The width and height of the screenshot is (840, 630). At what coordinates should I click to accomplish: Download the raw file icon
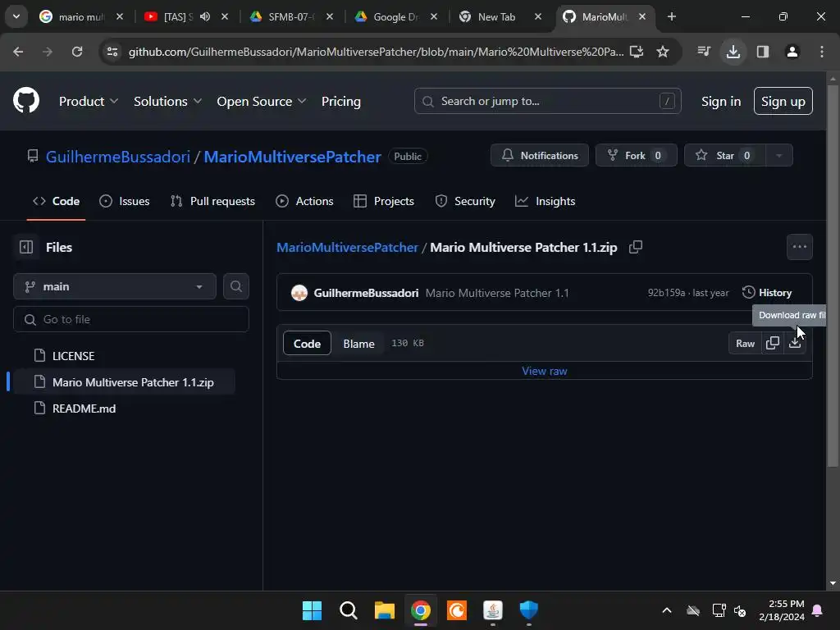coord(795,344)
